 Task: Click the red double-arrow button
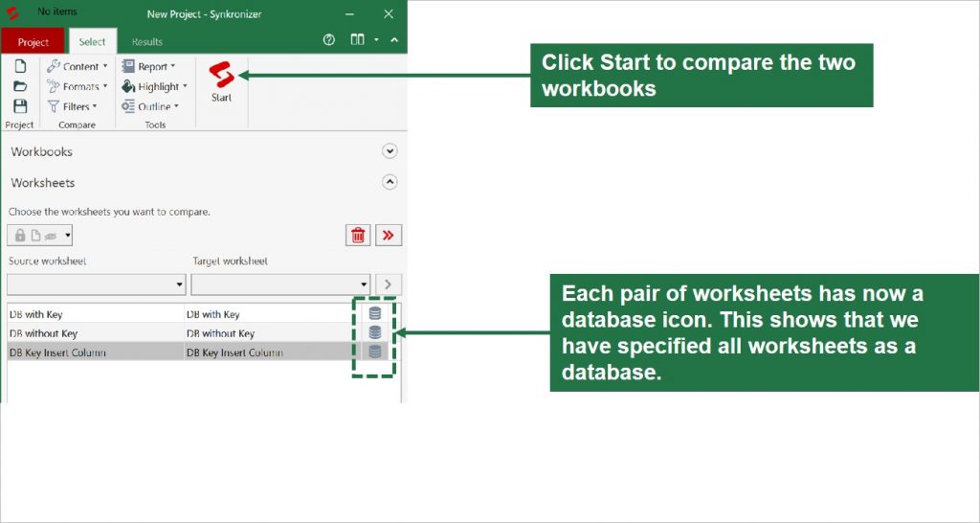click(x=389, y=236)
